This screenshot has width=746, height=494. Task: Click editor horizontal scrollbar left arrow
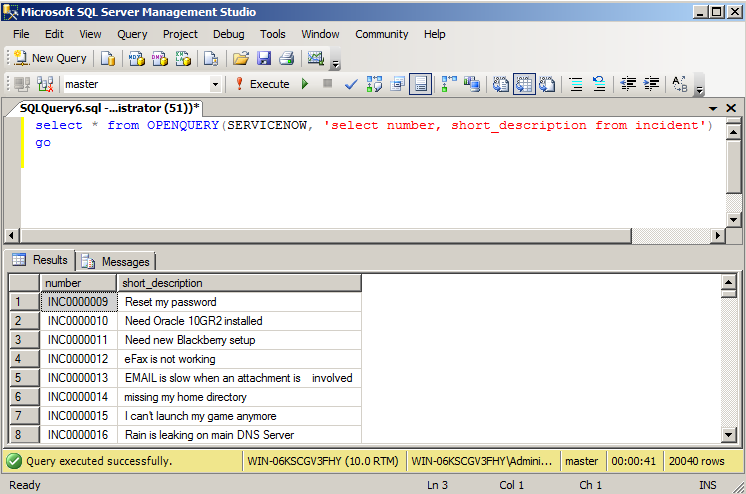12,235
